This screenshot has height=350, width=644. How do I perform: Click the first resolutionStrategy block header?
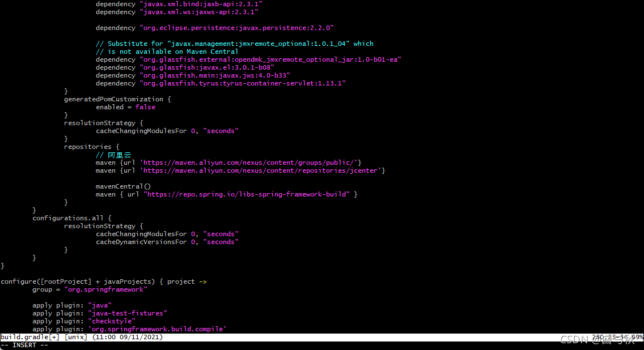(104, 123)
